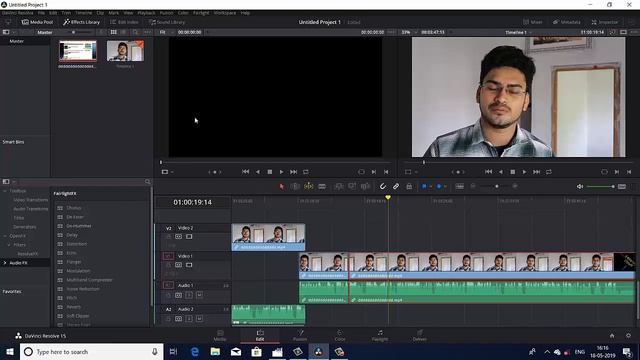640x360 pixels.
Task: Toggle loop in the timeline viewer
Action: (x=549, y=172)
